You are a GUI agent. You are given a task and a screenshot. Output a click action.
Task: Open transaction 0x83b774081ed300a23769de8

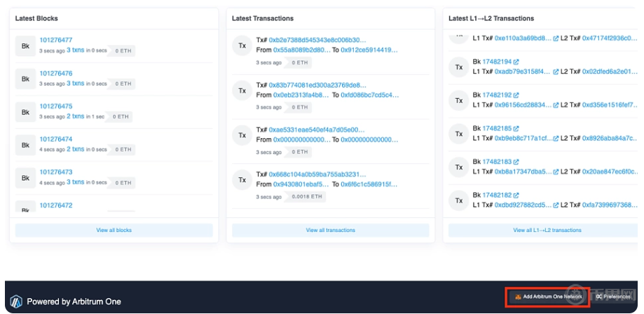pyautogui.click(x=317, y=85)
